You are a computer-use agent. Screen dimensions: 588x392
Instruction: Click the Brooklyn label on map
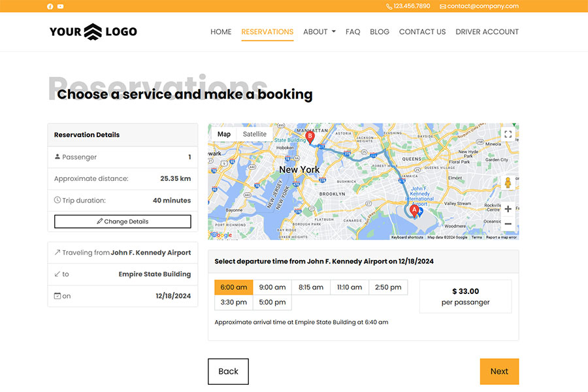[x=333, y=194]
